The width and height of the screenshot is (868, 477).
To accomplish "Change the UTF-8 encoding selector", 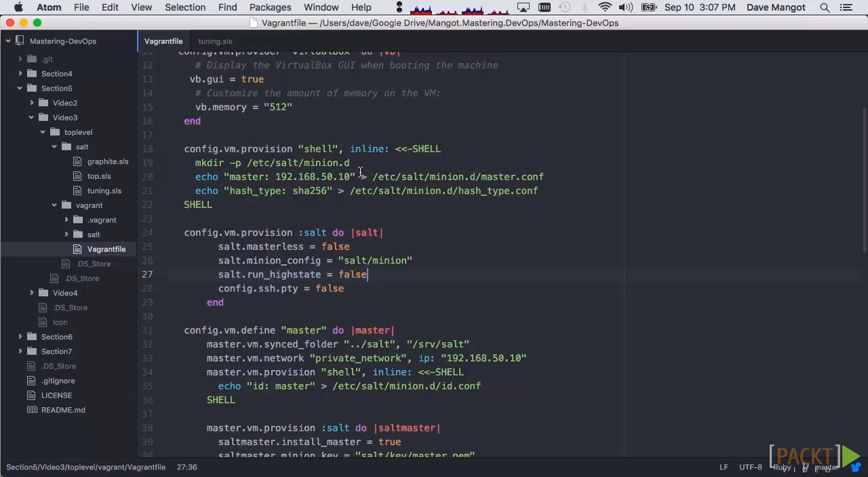I will 751,468.
